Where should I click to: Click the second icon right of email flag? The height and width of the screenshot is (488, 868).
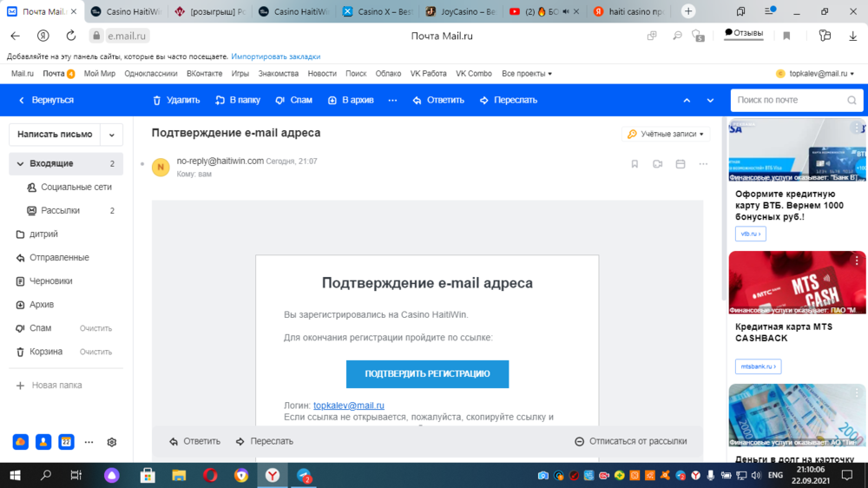click(657, 164)
